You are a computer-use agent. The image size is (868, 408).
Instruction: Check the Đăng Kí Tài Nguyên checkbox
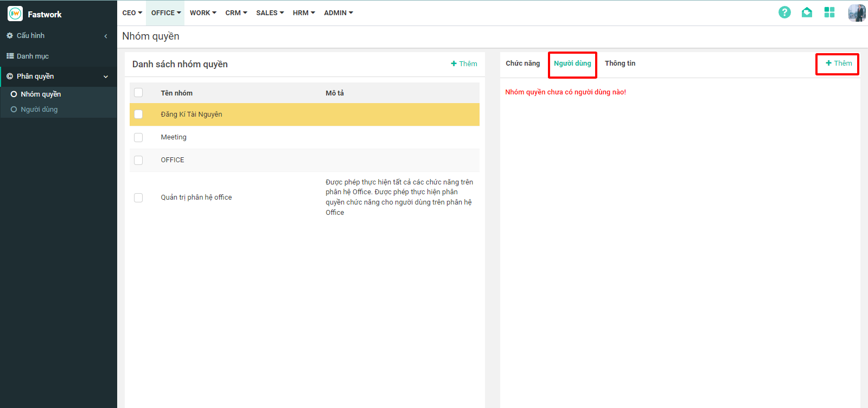tap(138, 114)
